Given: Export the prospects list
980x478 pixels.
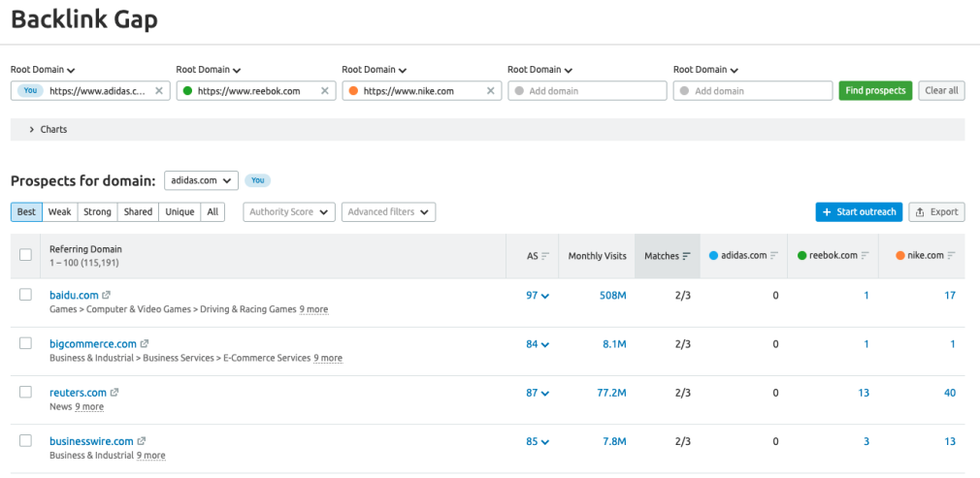Looking at the screenshot, I should [x=936, y=211].
